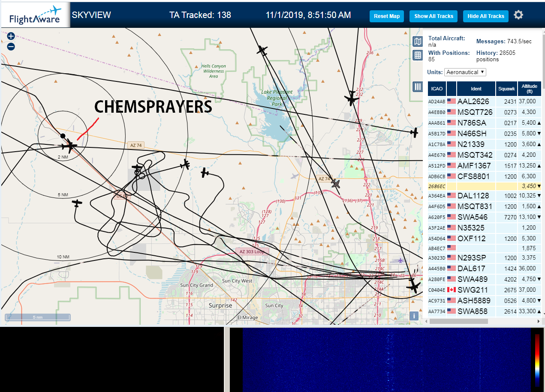545x392 pixels.
Task: Select aircraft icon inside the 2 NM ring
Action: [x=69, y=146]
